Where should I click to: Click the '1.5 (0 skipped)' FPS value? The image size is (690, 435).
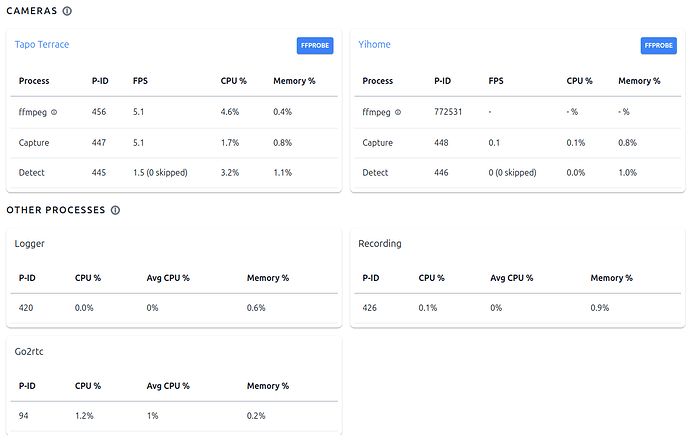pyautogui.click(x=160, y=172)
